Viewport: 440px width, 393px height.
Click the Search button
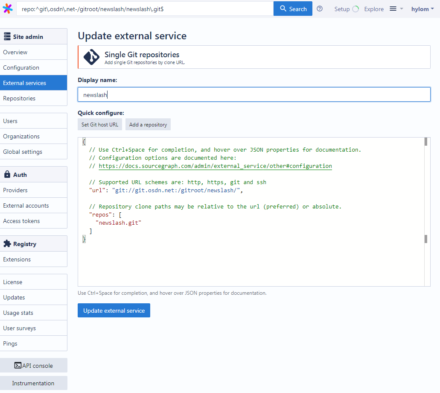click(x=293, y=9)
